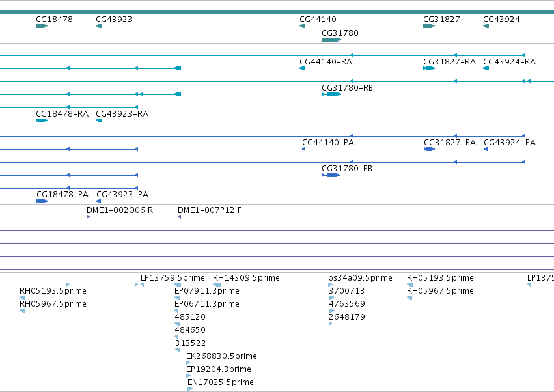Click CG18478-PA protein glyph
The width and height of the screenshot is (554, 392).
click(42, 201)
